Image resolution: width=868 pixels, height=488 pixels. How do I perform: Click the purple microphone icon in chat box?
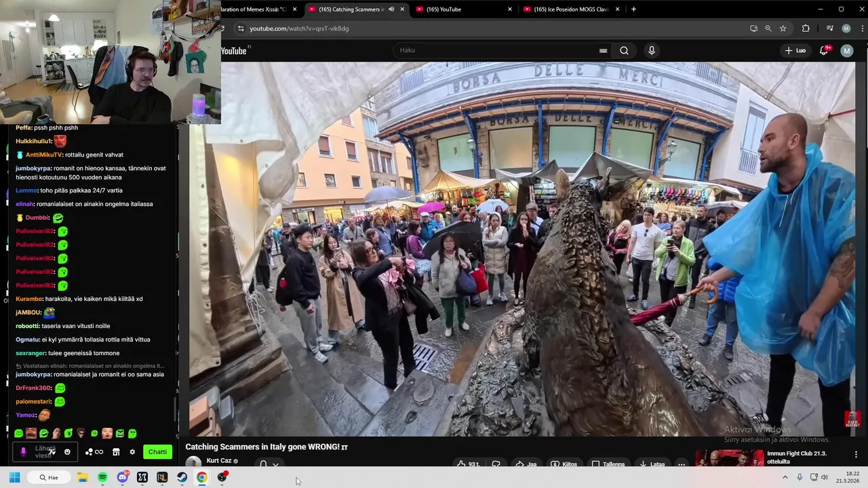click(23, 452)
